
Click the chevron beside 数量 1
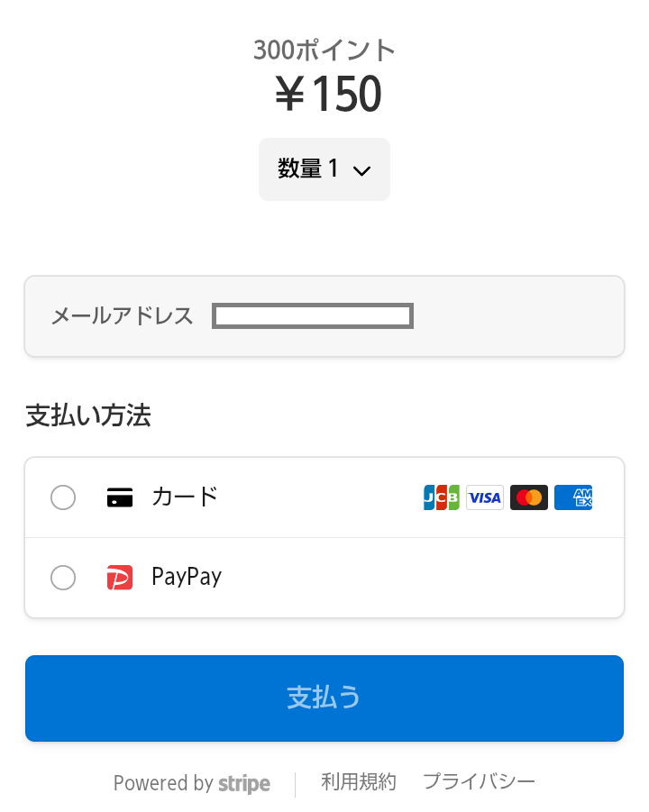362,170
